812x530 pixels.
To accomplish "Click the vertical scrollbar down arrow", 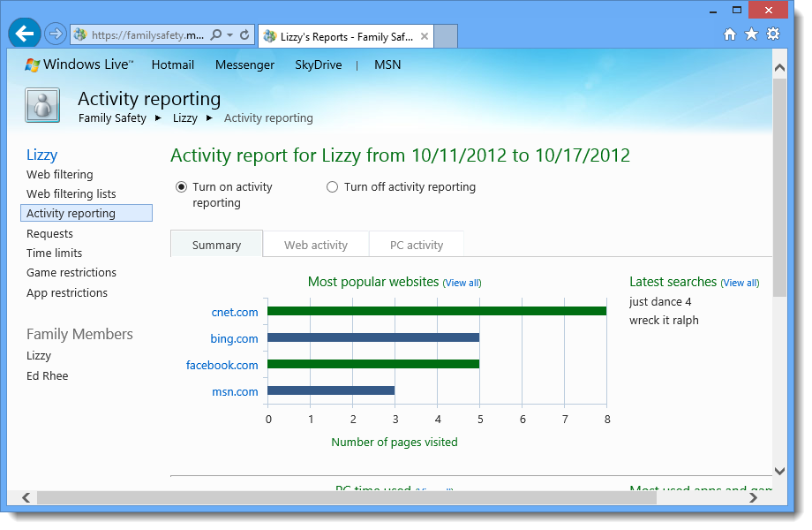I will pyautogui.click(x=779, y=471).
